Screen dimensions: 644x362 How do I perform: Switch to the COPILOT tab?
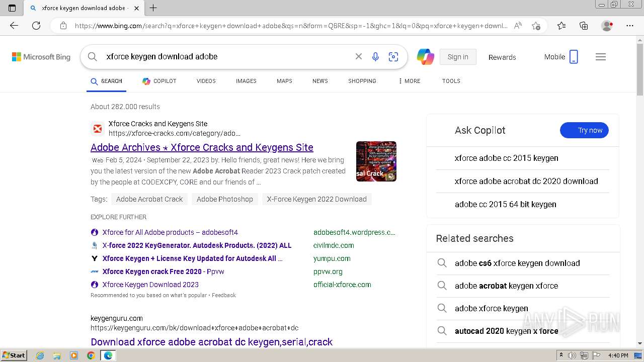tap(159, 81)
